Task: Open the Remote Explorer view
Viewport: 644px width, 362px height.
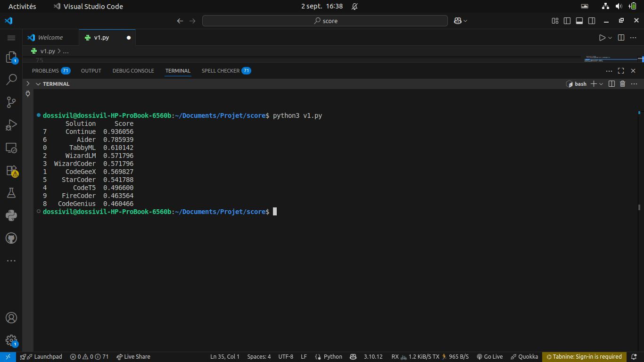Action: tap(11, 148)
